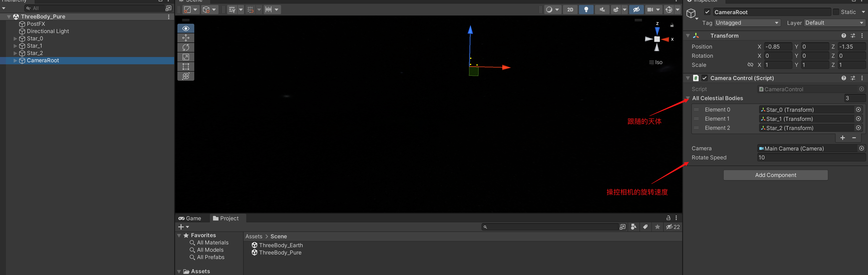Expand Star_1 in Hierarchy
The height and width of the screenshot is (275, 868).
15,46
